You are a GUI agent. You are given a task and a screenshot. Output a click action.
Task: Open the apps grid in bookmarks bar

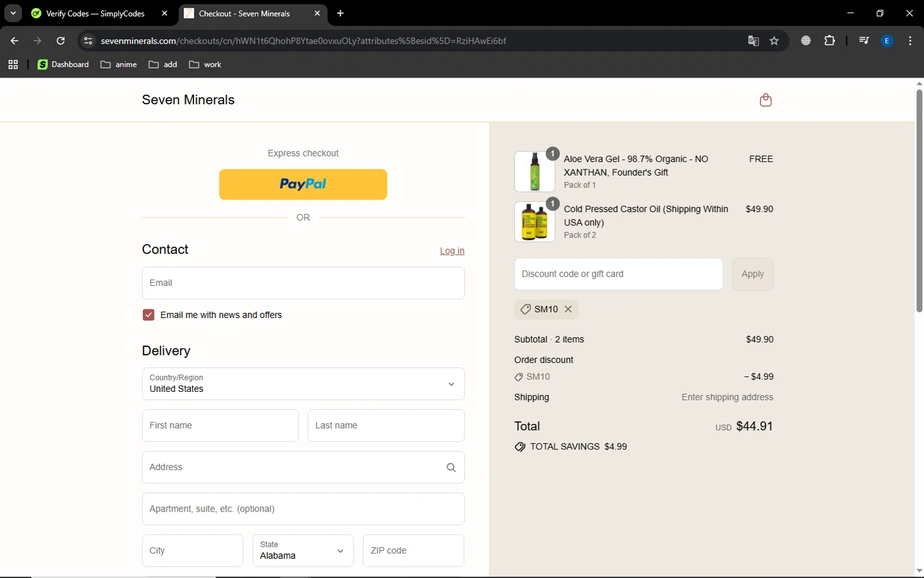(13, 65)
